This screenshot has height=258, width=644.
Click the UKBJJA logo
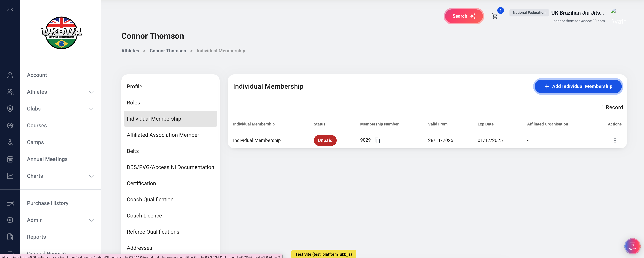point(61,33)
